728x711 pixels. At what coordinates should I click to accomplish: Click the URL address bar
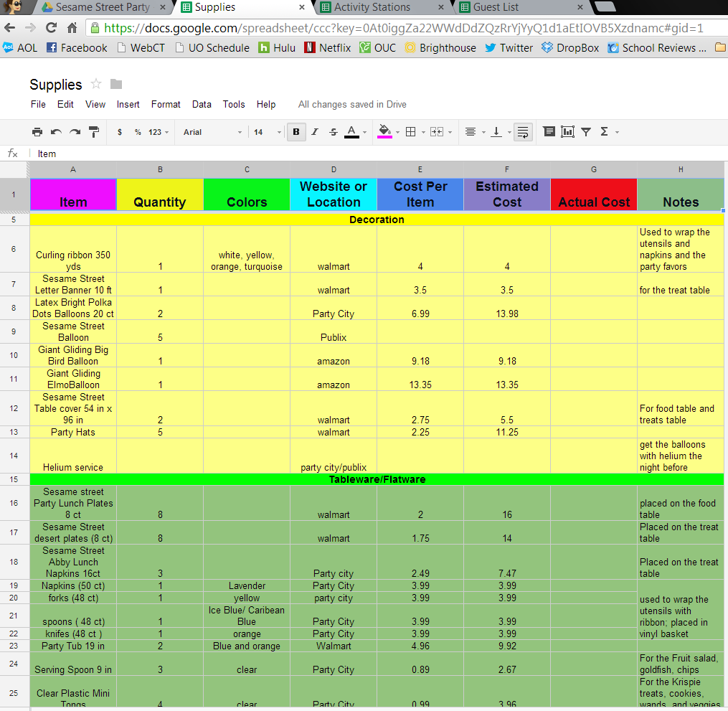pos(404,28)
